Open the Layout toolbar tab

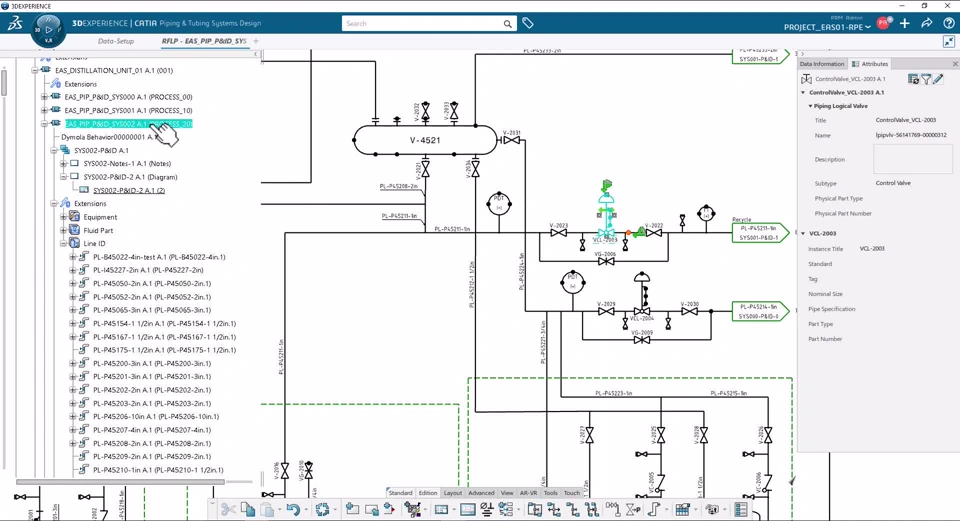pyautogui.click(x=452, y=493)
